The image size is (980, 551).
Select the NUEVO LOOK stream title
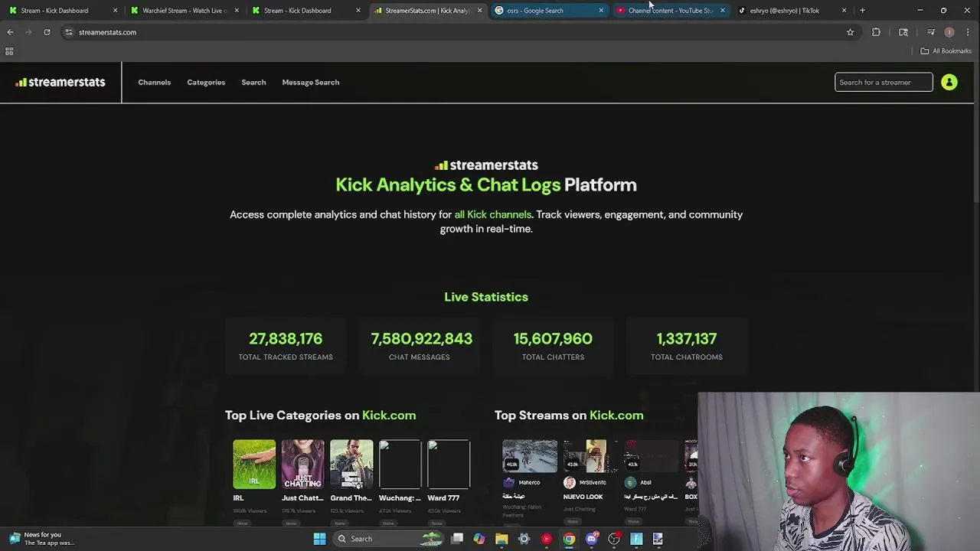[x=583, y=497]
